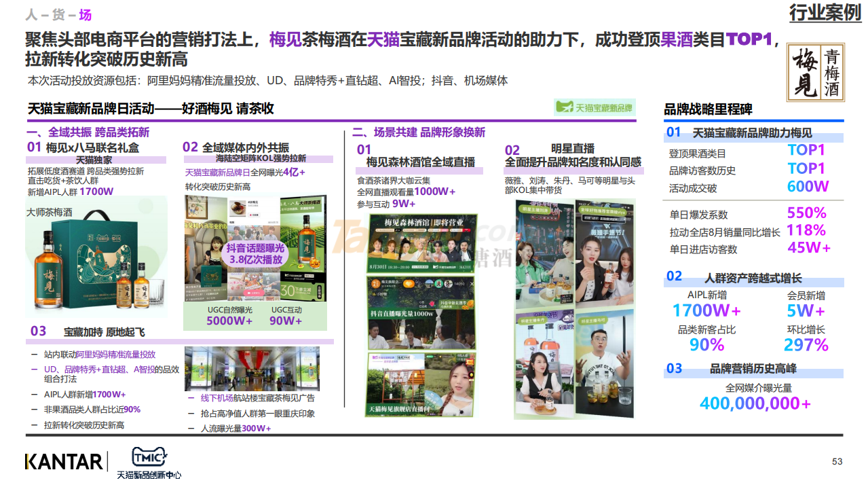Click the TOP1 value beside 品牌访客数历史

click(806, 168)
